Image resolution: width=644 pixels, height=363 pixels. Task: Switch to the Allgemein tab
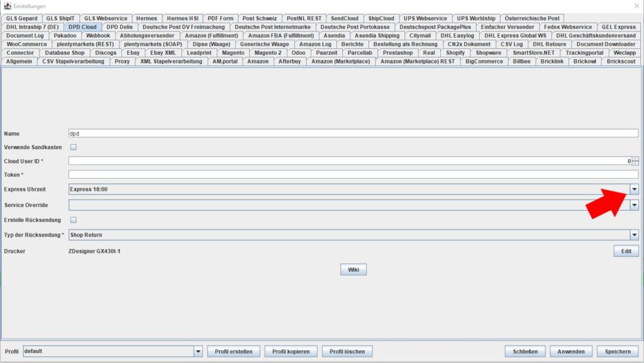pyautogui.click(x=19, y=62)
